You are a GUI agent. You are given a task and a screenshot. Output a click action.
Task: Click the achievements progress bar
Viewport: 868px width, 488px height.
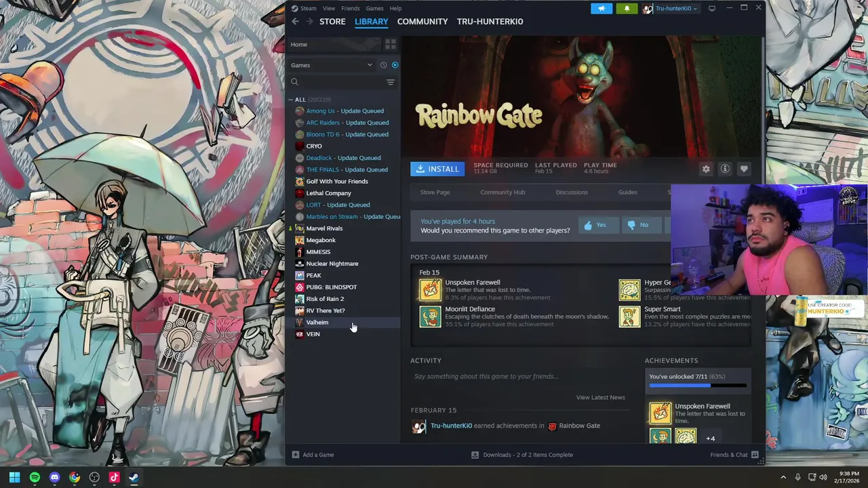point(698,386)
